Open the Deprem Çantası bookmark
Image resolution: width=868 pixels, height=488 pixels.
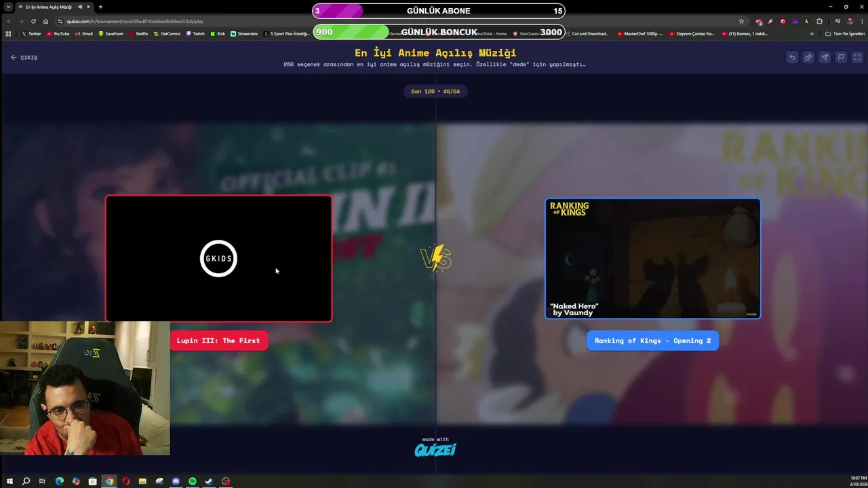click(x=692, y=34)
